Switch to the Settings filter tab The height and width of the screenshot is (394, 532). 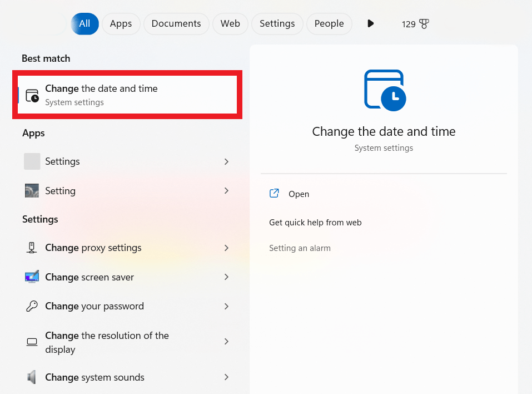click(277, 24)
